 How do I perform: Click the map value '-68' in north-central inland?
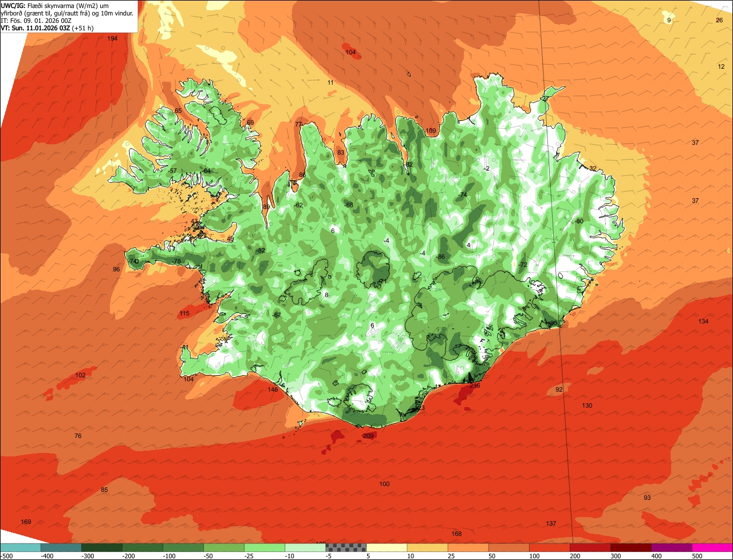point(348,205)
